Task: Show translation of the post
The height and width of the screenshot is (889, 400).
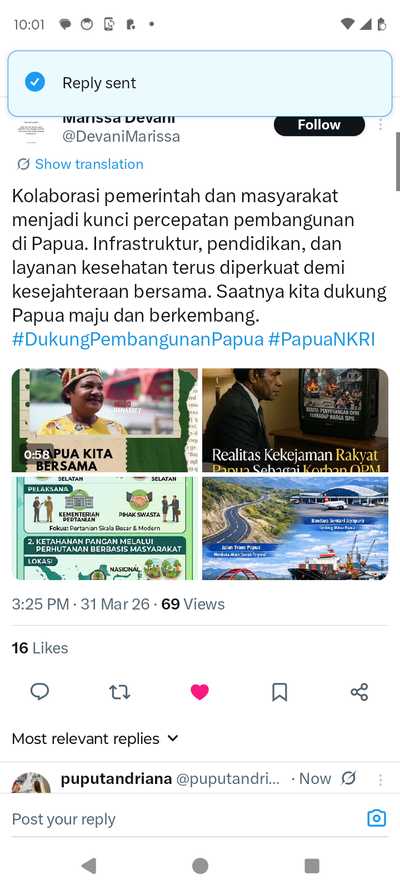Action: coord(80,164)
